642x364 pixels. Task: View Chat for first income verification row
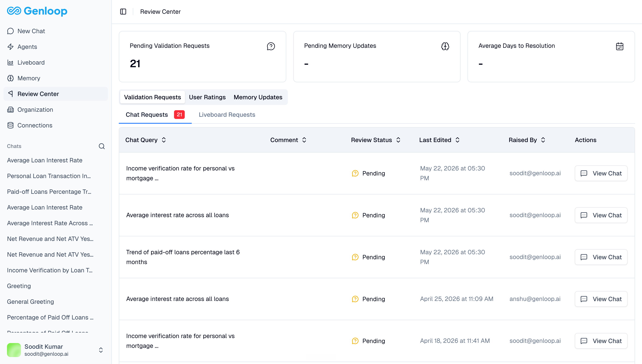point(601,173)
